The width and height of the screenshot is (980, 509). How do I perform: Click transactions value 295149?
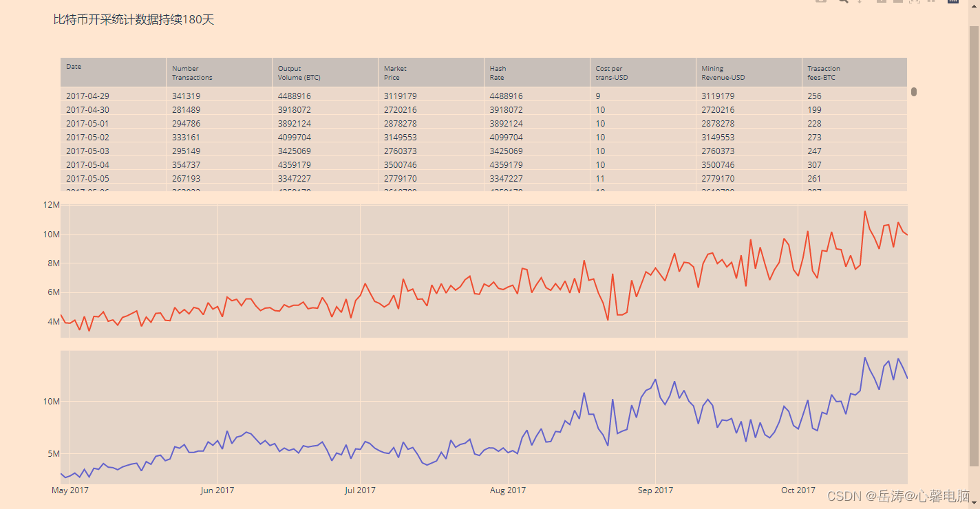coord(186,151)
